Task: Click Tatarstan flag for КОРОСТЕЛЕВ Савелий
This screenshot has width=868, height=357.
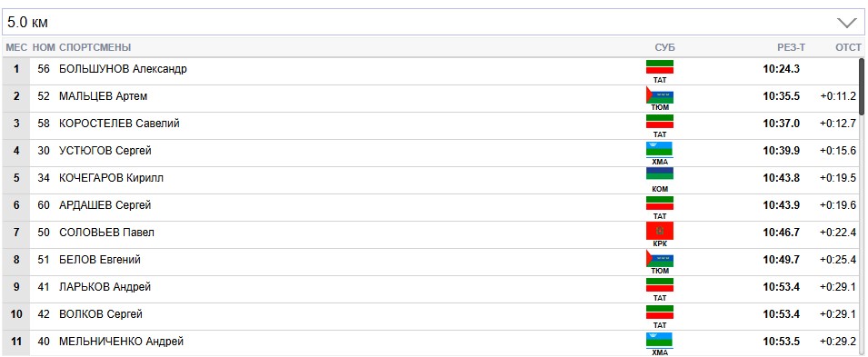Action: coord(659,122)
